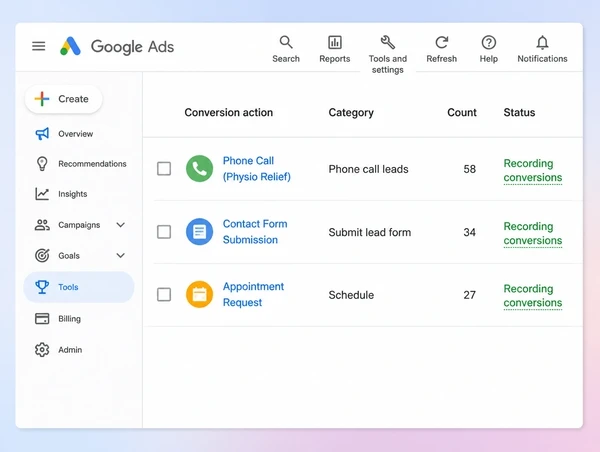Click the Tools trophy icon
The height and width of the screenshot is (452, 600).
click(x=42, y=287)
